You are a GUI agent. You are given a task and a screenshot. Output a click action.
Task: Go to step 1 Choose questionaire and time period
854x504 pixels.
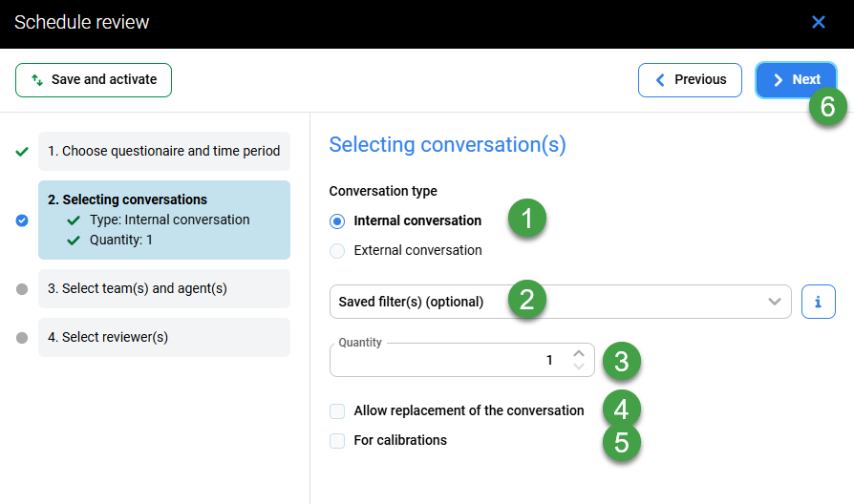point(164,152)
